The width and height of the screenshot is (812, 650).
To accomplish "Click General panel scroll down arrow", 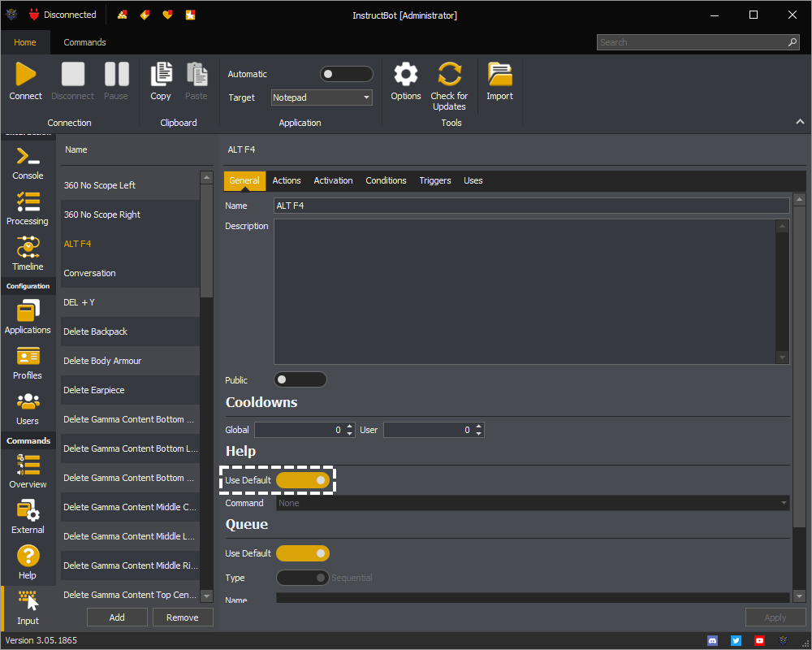I will pos(800,596).
